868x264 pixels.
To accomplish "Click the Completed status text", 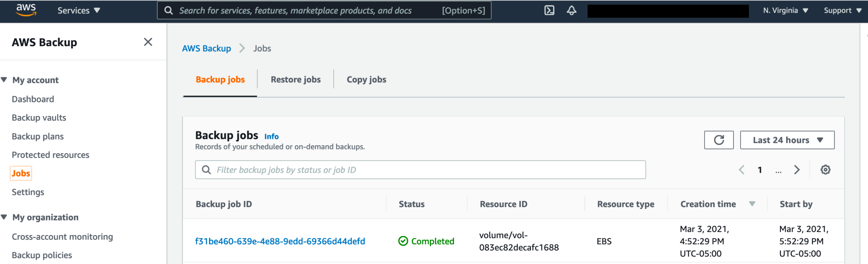I will tap(433, 242).
